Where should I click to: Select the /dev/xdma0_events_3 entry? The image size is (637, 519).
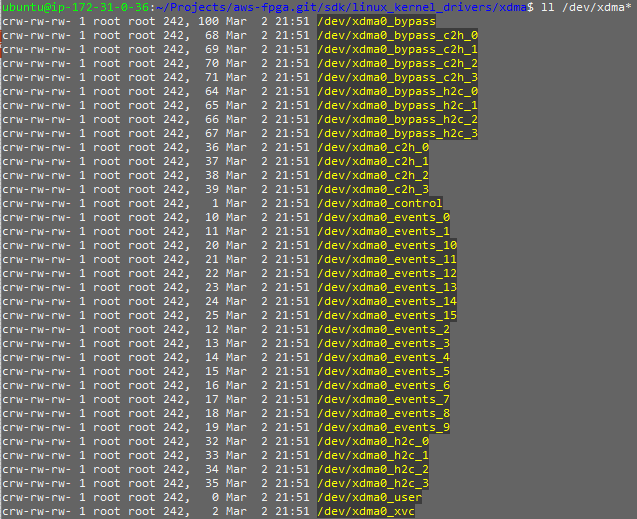384,344
